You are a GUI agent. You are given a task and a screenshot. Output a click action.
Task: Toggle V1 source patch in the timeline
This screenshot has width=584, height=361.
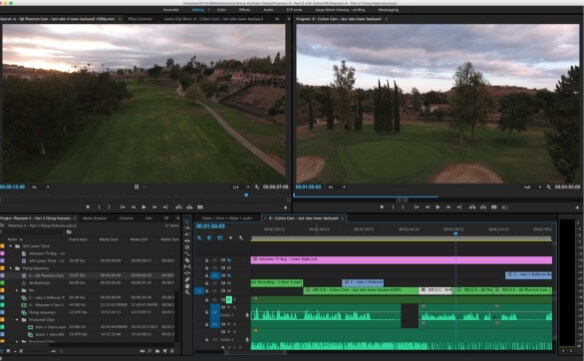[199, 291]
